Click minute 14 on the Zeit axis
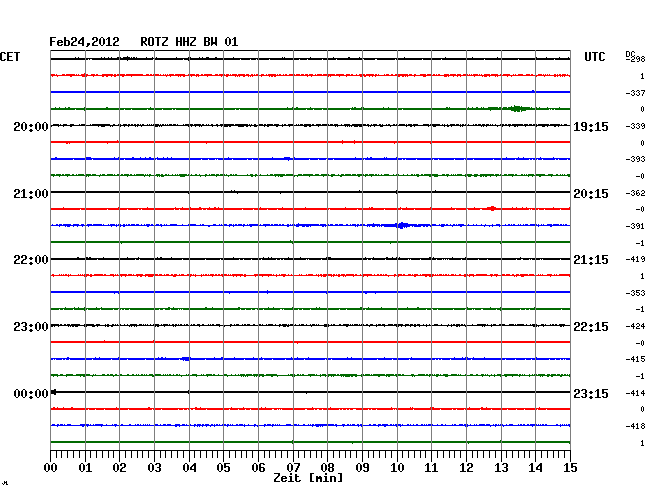The height and width of the screenshot is (494, 650). pyautogui.click(x=535, y=467)
